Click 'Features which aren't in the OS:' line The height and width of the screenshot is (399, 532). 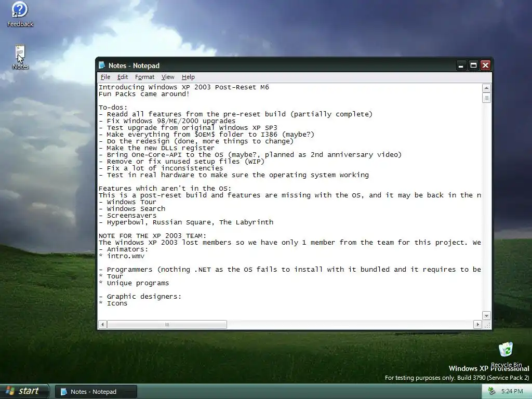165,188
